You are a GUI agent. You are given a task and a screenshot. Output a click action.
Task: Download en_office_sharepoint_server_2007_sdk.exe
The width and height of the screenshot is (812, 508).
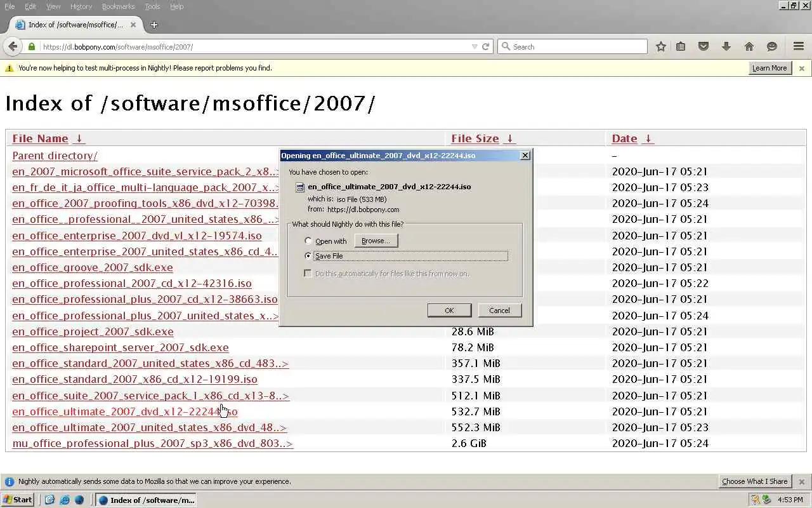[x=121, y=347]
